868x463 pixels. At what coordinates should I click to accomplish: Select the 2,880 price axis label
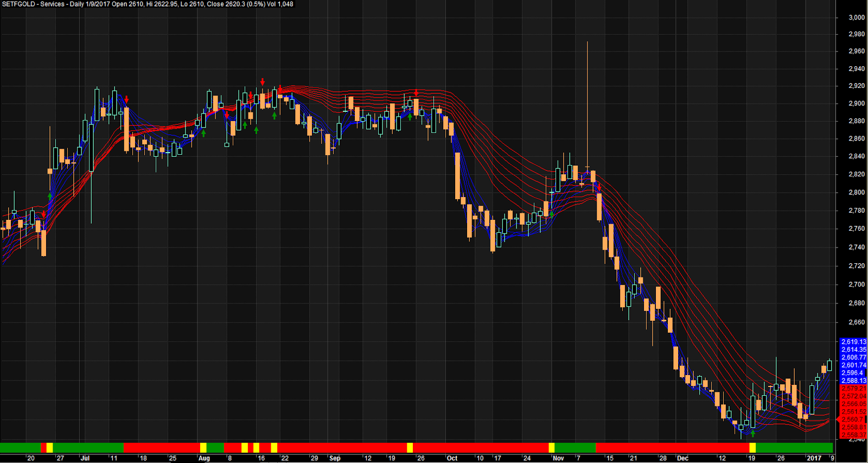[857, 121]
